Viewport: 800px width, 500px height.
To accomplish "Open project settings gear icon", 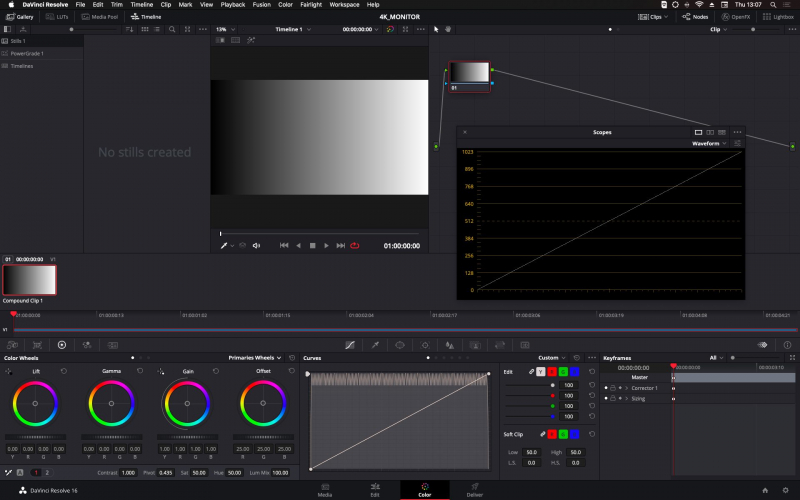I will tap(786, 490).
